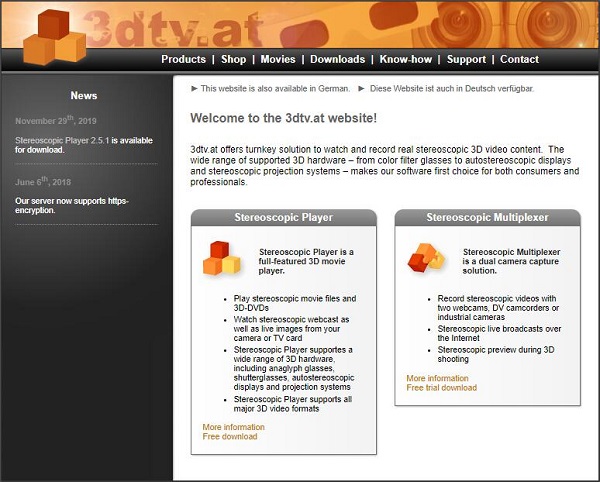
Task: Go to the Support page
Action: [x=466, y=59]
